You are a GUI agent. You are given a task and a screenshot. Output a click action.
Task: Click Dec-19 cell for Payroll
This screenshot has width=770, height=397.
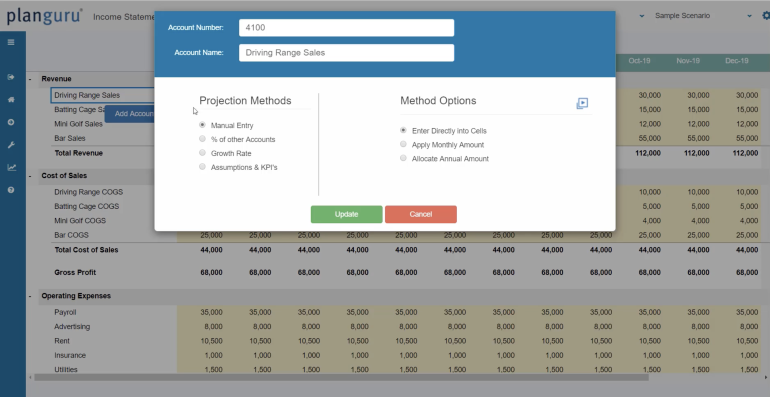pyautogui.click(x=746, y=312)
